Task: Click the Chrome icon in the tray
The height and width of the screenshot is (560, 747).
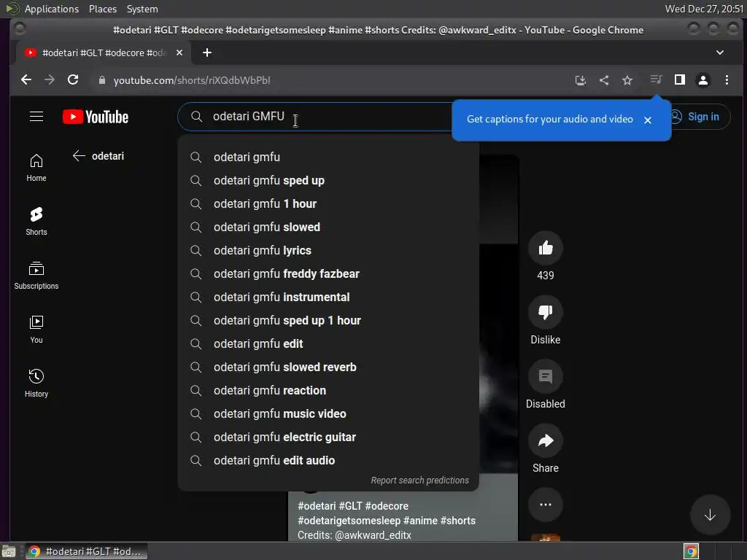Action: click(691, 551)
